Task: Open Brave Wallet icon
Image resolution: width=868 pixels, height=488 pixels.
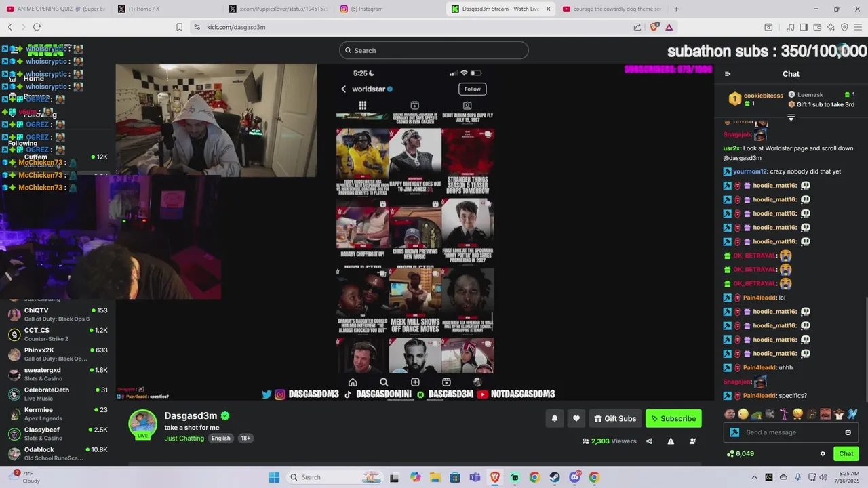Action: [x=817, y=27]
